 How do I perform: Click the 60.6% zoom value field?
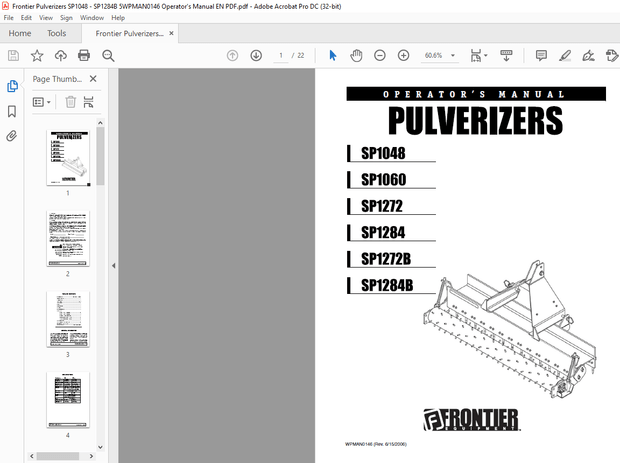[x=433, y=55]
